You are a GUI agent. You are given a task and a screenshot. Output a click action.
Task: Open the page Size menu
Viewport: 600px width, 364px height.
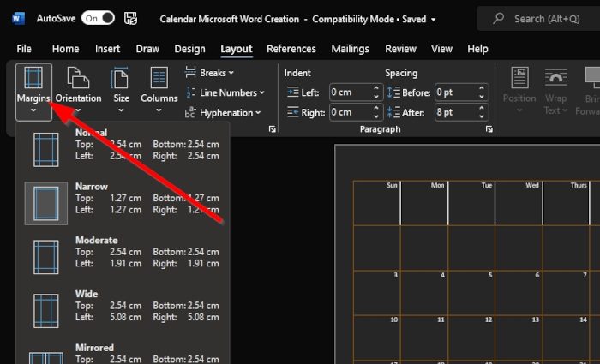(x=121, y=92)
